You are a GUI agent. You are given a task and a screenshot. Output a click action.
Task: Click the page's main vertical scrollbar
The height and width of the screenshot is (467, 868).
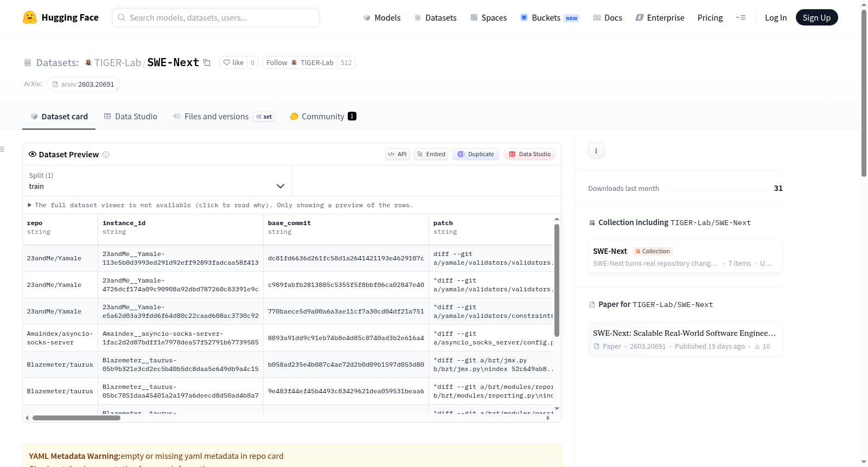tap(864, 93)
